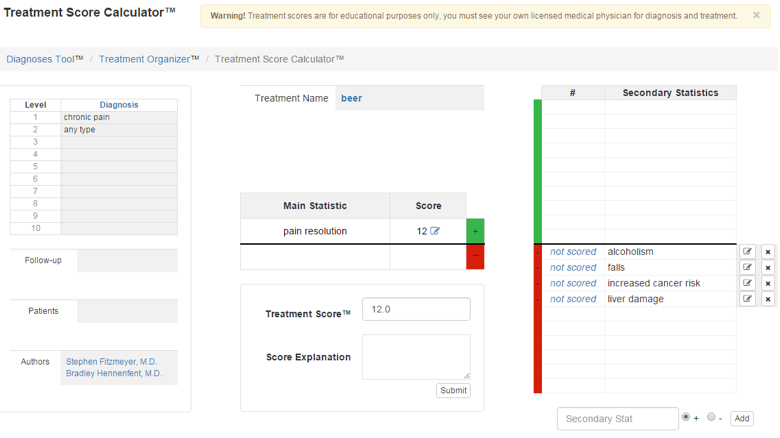Edit the falls secondary statistic
The width and height of the screenshot is (780, 438).
pyautogui.click(x=747, y=268)
